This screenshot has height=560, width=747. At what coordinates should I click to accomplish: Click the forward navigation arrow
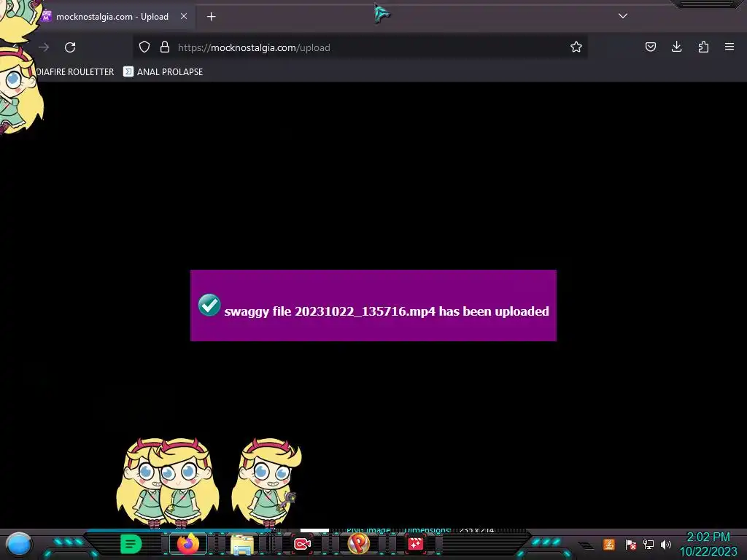click(44, 47)
